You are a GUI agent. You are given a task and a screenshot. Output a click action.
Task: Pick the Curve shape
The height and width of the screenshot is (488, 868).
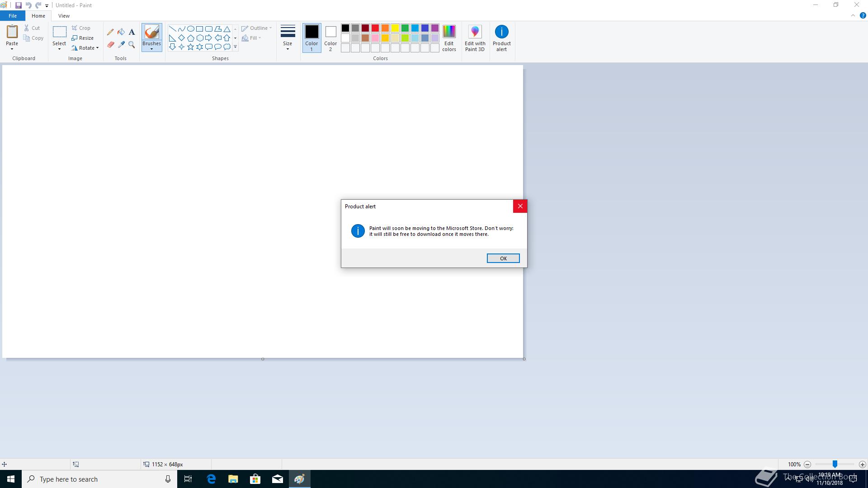(181, 28)
